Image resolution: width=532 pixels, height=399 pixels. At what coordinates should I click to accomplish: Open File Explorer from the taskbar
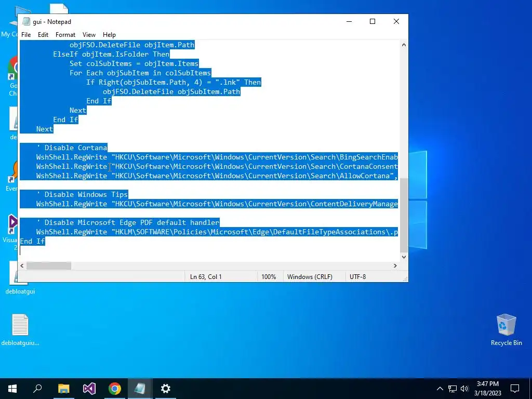63,389
